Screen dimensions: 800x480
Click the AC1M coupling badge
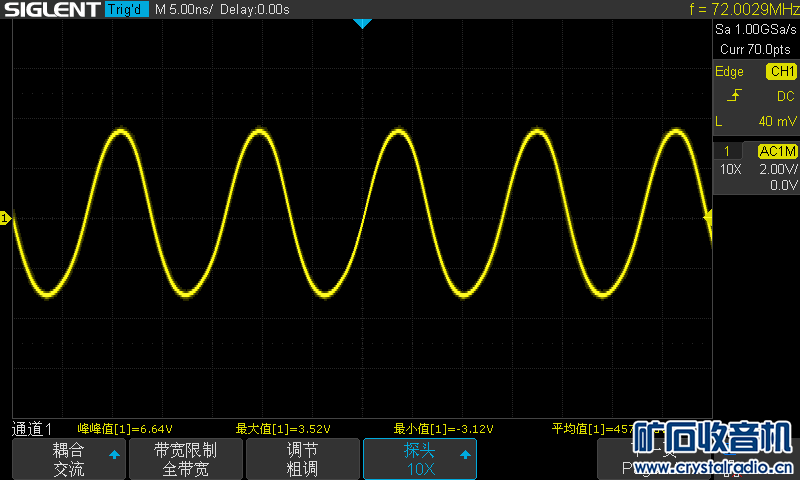pyautogui.click(x=777, y=151)
